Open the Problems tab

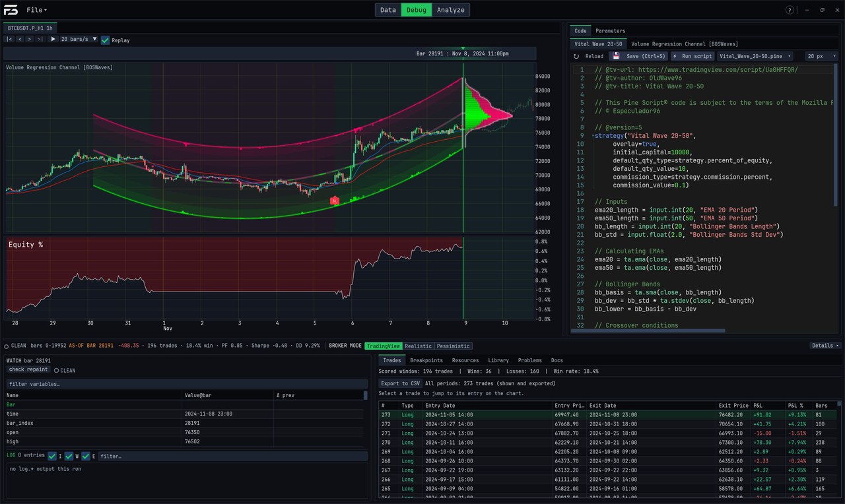click(529, 360)
